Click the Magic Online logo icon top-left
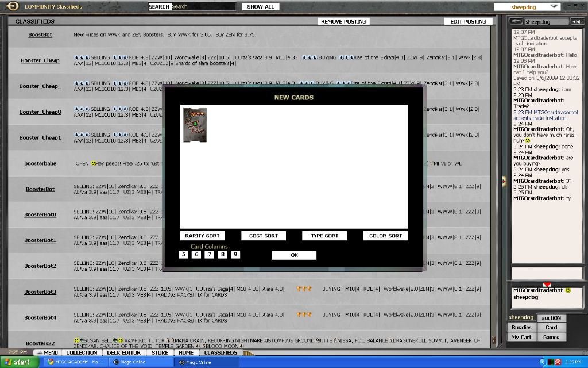 (x=13, y=6)
